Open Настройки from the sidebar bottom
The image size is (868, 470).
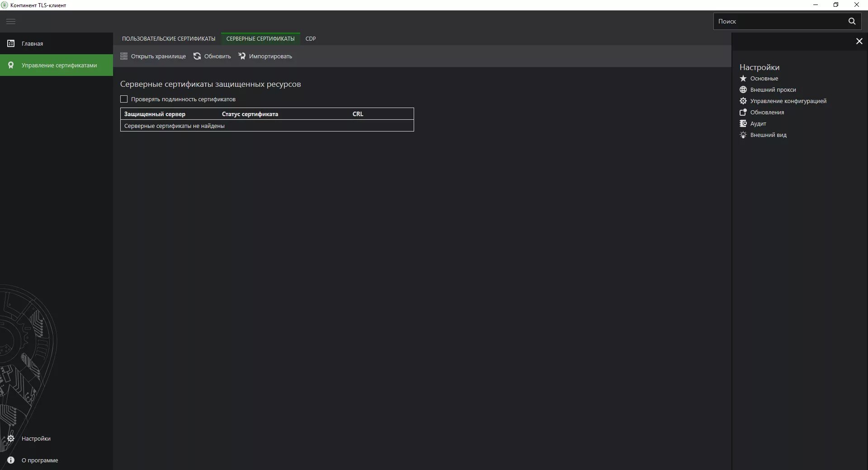point(57,438)
